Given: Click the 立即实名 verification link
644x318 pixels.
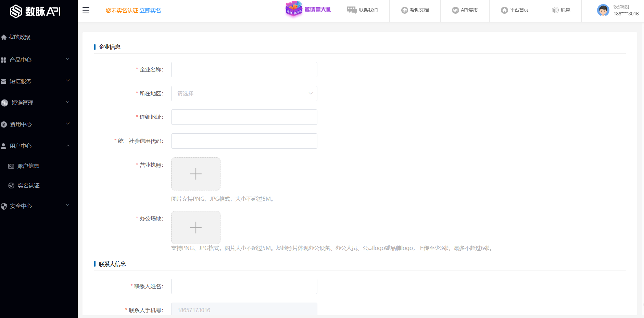Looking at the screenshot, I should [150, 11].
